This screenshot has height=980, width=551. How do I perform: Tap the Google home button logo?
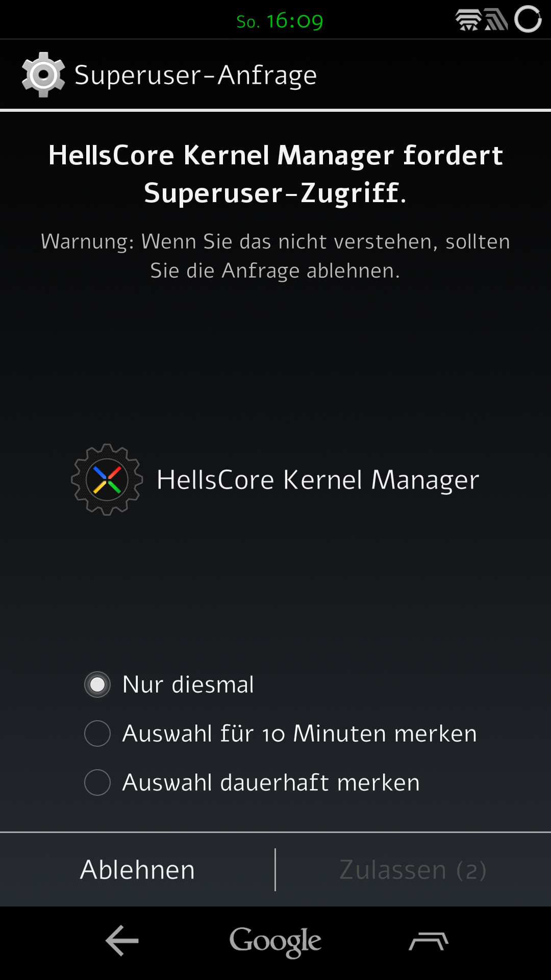tap(275, 942)
